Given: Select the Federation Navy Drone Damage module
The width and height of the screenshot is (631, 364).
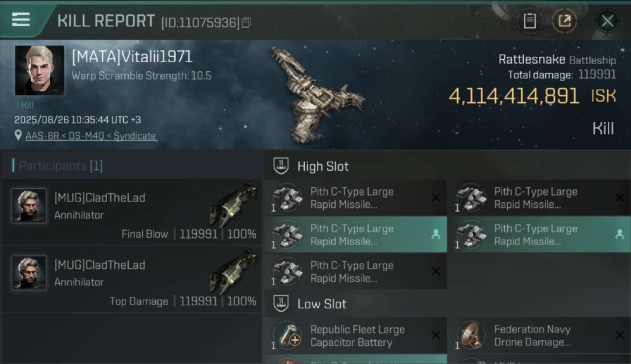Looking at the screenshot, I should tap(539, 335).
